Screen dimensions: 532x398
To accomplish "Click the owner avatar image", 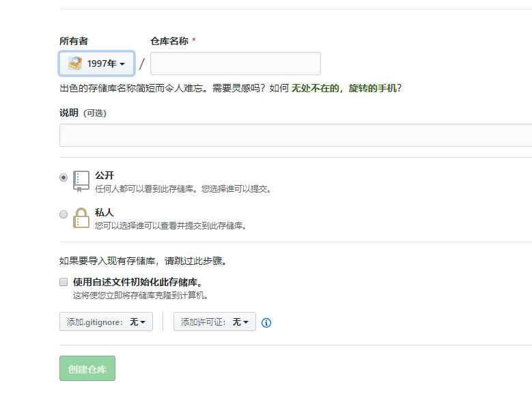I will coord(75,63).
